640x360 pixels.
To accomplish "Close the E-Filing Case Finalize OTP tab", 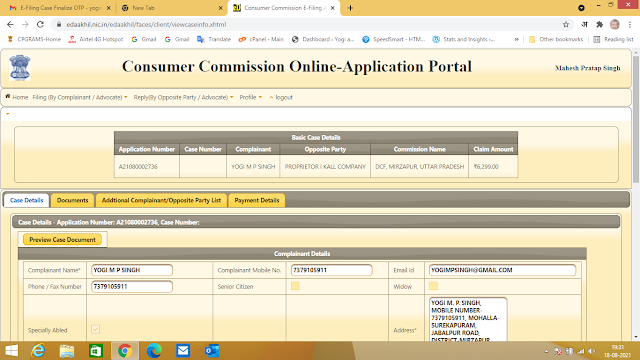I will point(109,8).
